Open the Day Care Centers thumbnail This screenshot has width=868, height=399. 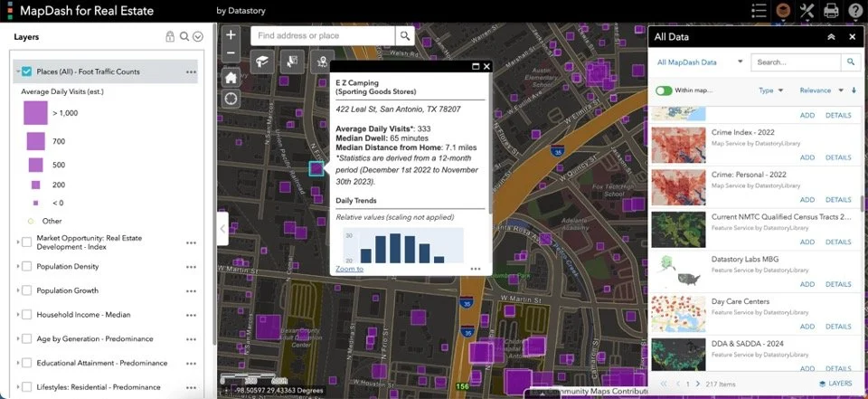[678, 314]
